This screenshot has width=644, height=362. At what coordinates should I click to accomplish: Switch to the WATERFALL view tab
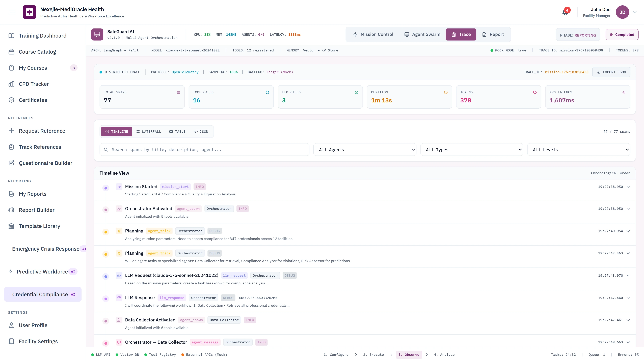click(149, 131)
